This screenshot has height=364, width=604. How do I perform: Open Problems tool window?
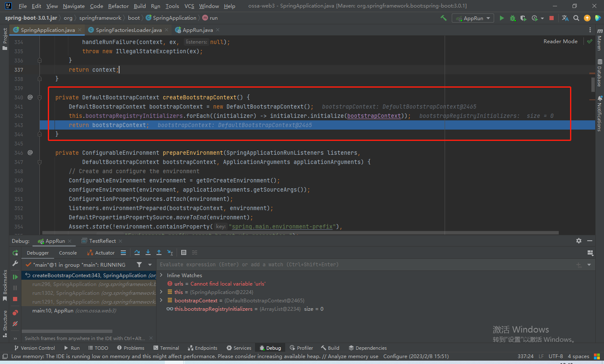(130, 348)
